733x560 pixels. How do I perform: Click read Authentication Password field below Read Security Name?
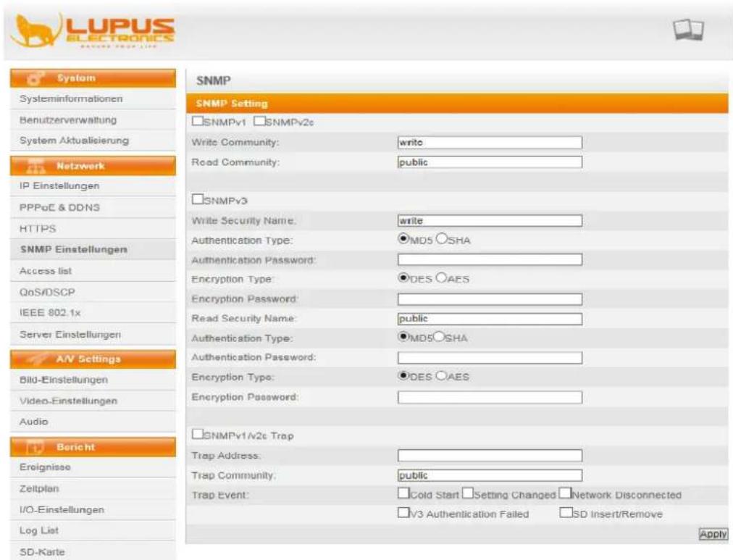[490, 358]
